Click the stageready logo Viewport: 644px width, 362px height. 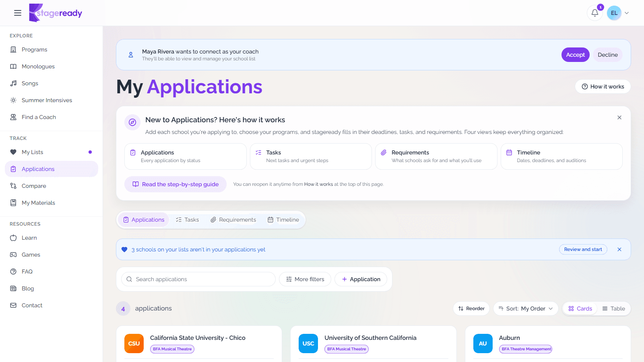tap(56, 13)
